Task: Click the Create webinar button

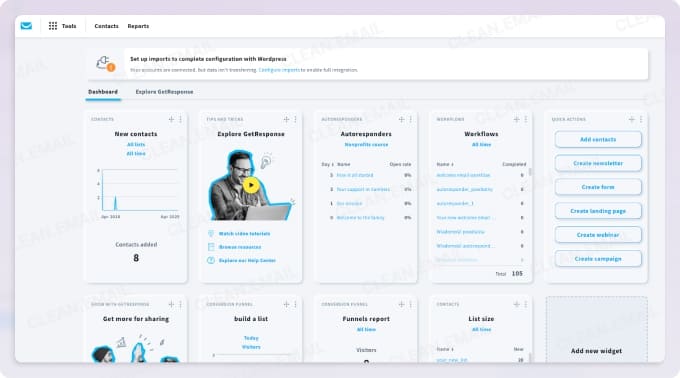Action: pyautogui.click(x=598, y=235)
